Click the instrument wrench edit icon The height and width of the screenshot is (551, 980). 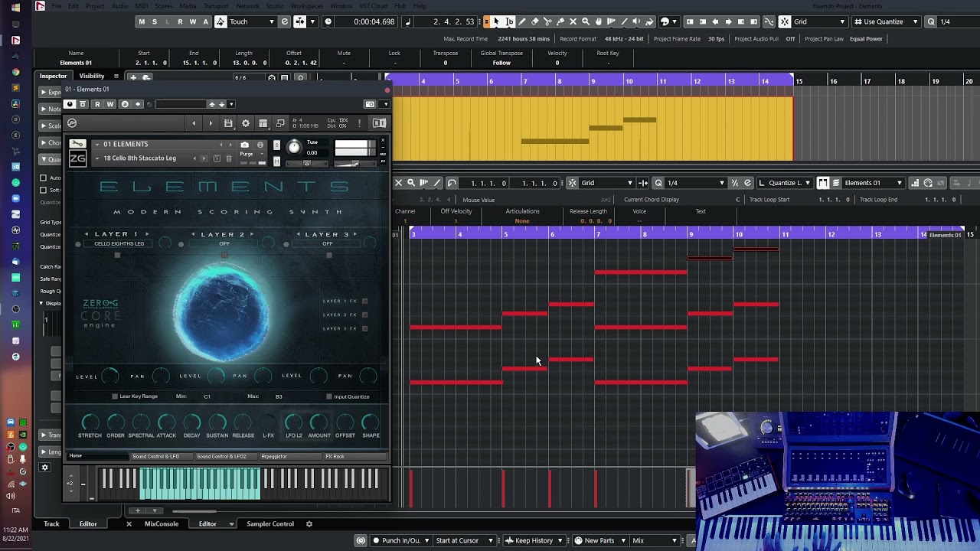77,143
